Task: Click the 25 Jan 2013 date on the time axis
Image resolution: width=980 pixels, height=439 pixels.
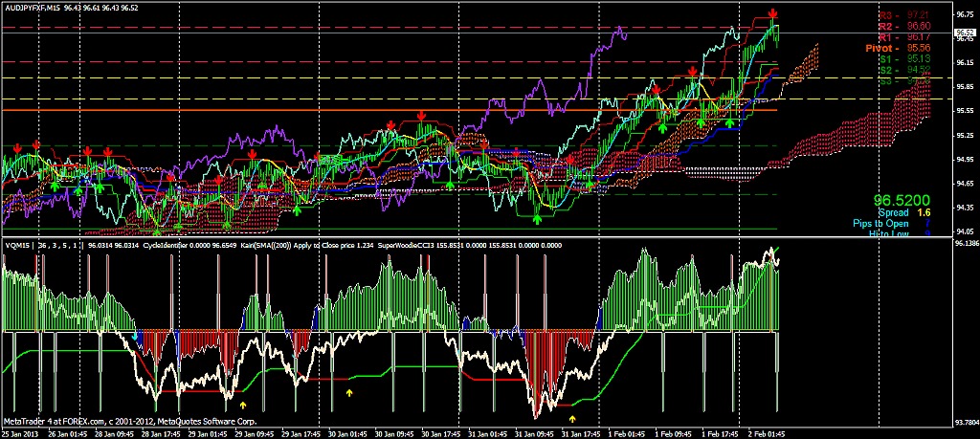Action: coord(23,432)
